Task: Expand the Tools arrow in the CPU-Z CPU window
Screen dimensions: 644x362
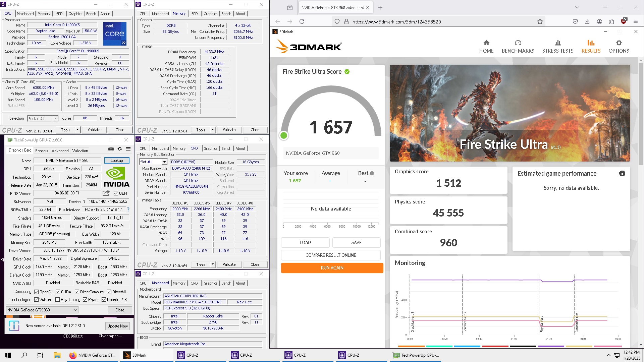Action: (x=77, y=130)
